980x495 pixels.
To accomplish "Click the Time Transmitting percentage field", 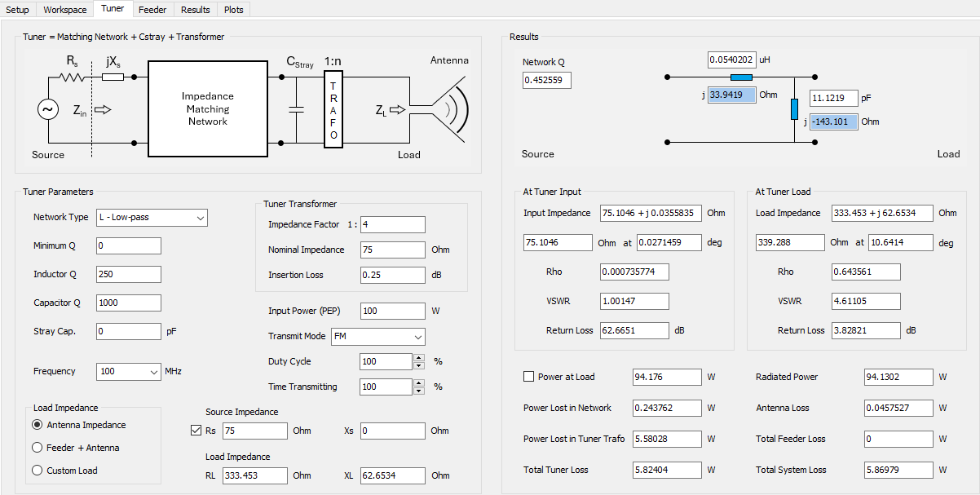I will point(386,387).
